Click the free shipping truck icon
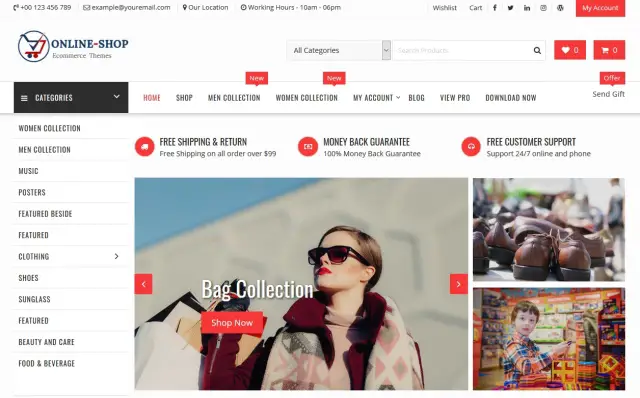The width and height of the screenshot is (640, 398). 144,147
